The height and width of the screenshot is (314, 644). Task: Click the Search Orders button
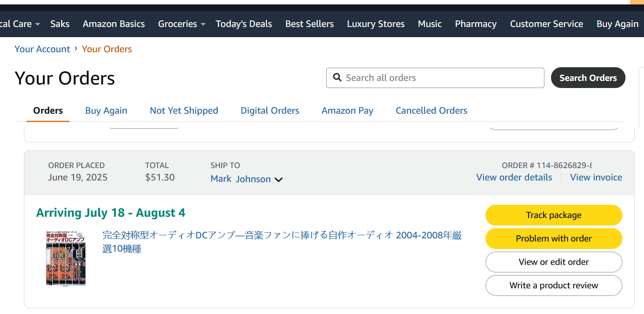[x=588, y=78]
